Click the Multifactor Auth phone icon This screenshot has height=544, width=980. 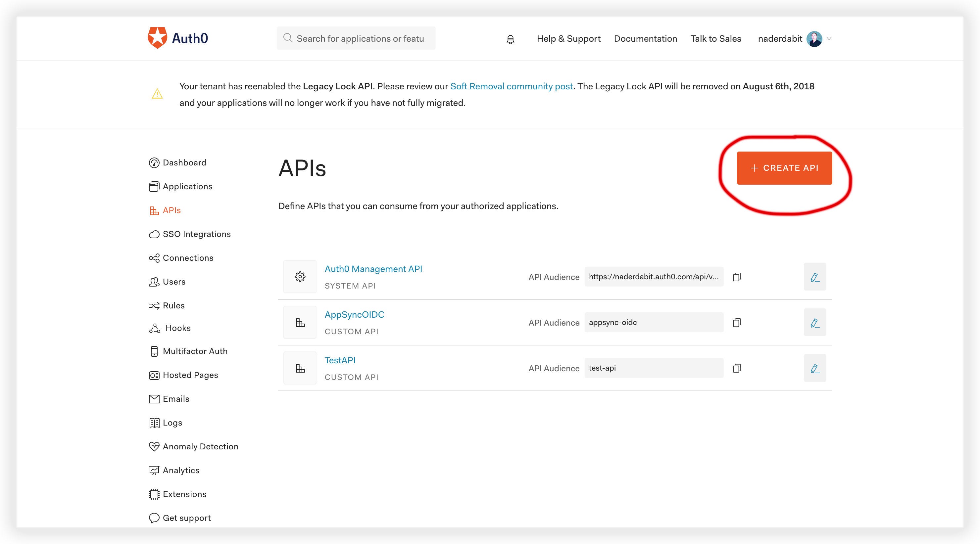(x=154, y=351)
